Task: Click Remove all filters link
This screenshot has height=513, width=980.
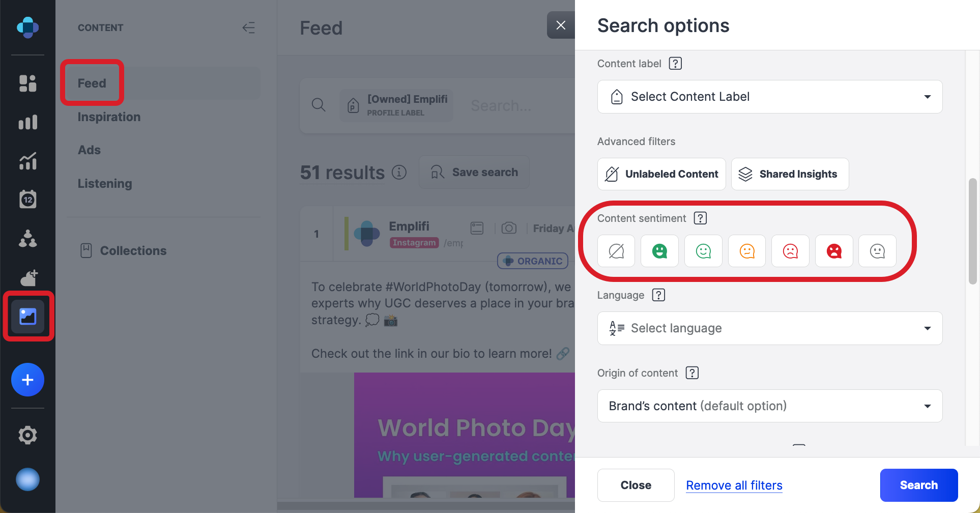Action: tap(734, 486)
